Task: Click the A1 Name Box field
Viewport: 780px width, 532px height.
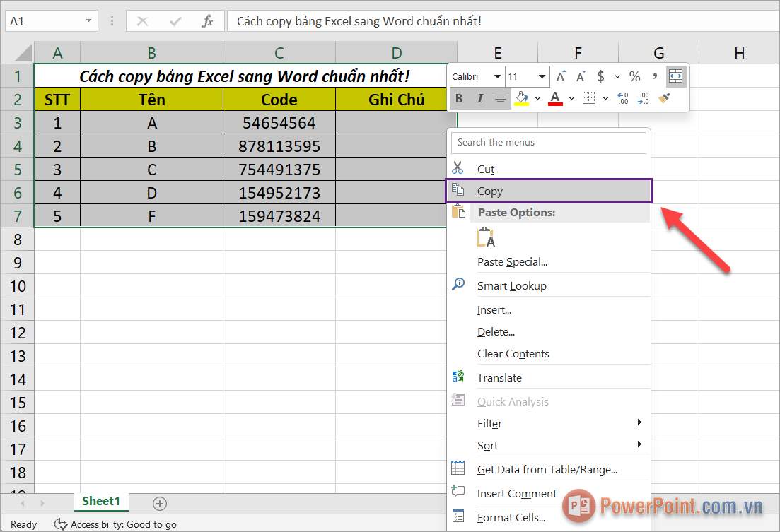Action: point(51,21)
